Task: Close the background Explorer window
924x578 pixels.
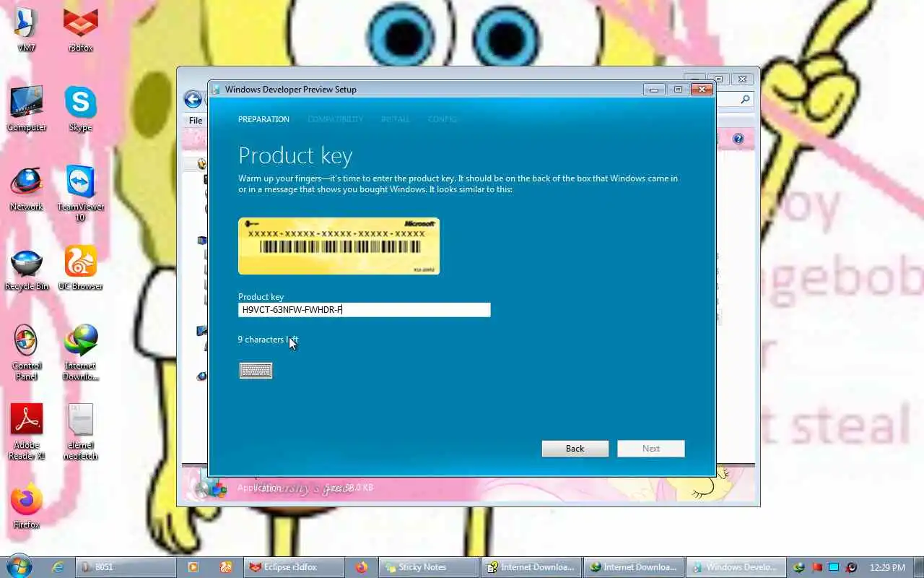Action: click(743, 79)
